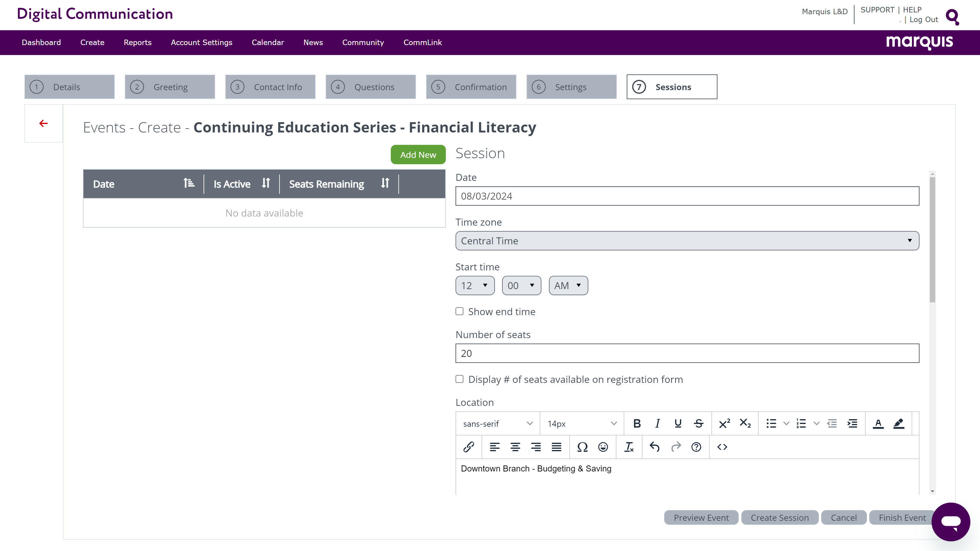Click the Create Session button

tap(779, 517)
